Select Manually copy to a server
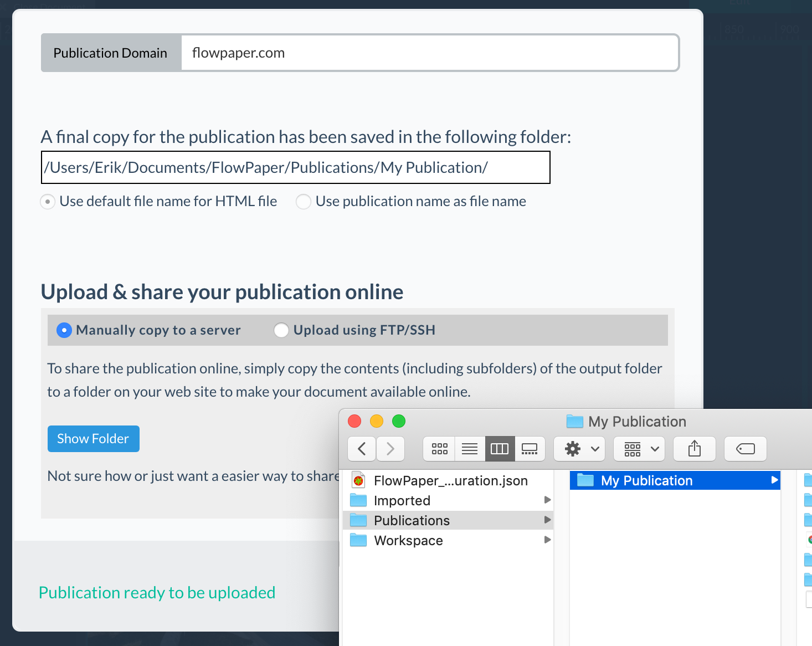This screenshot has height=646, width=812. point(64,330)
